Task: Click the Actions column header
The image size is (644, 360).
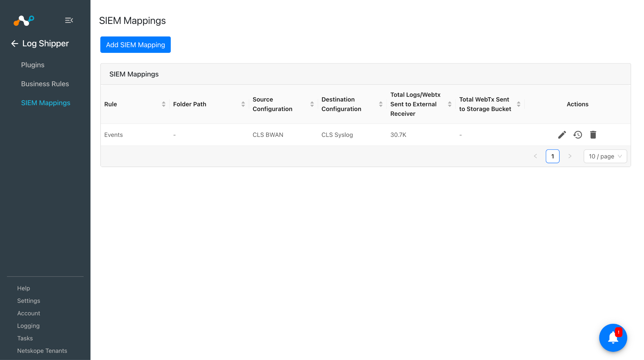Action: click(577, 104)
